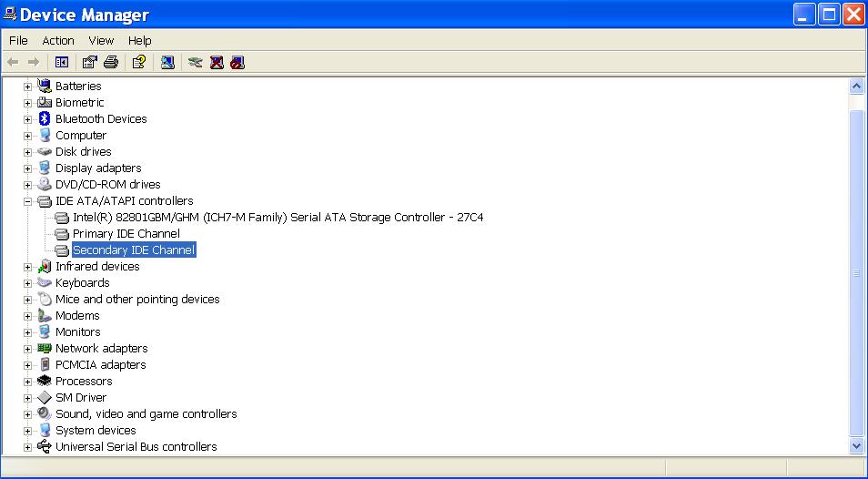
Task: Click the Batteries category icon
Action: [x=45, y=86]
